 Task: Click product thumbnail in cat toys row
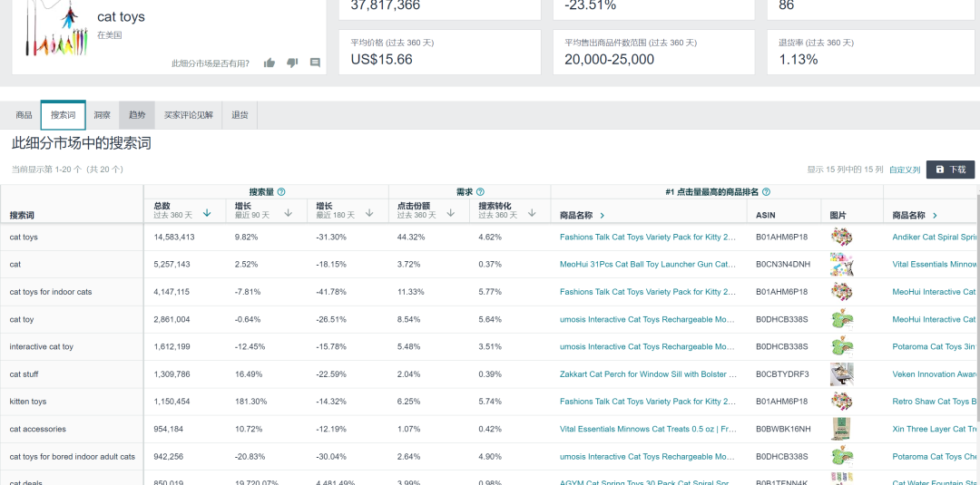coord(842,238)
